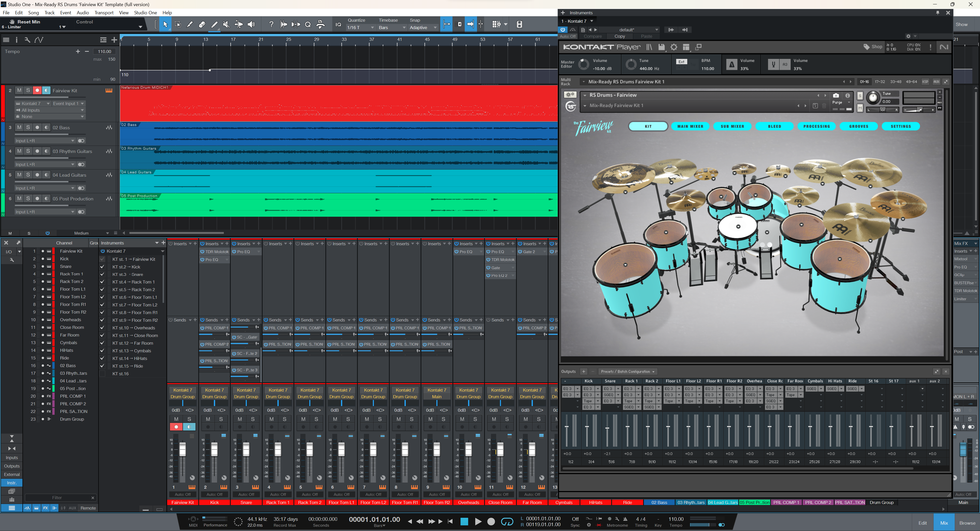980x531 pixels.
Task: Open the Transport menu
Action: coord(104,12)
